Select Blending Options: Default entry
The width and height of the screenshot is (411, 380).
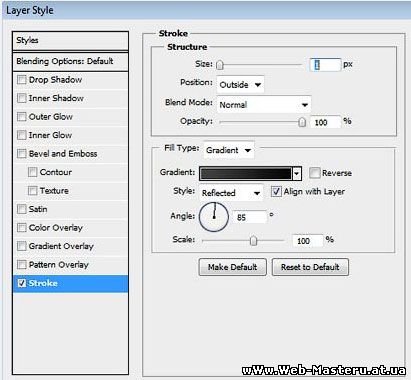pyautogui.click(x=70, y=61)
